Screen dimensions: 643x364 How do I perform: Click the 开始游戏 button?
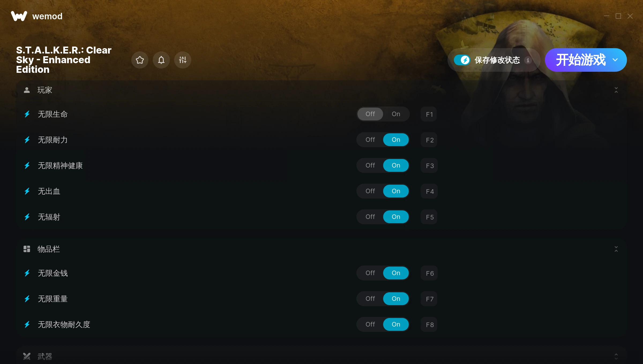(581, 60)
